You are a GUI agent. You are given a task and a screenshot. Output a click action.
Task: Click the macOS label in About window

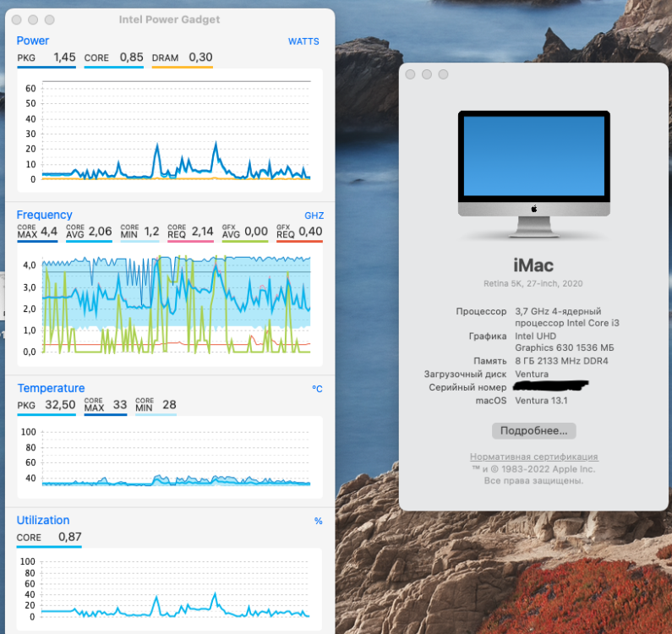click(491, 401)
